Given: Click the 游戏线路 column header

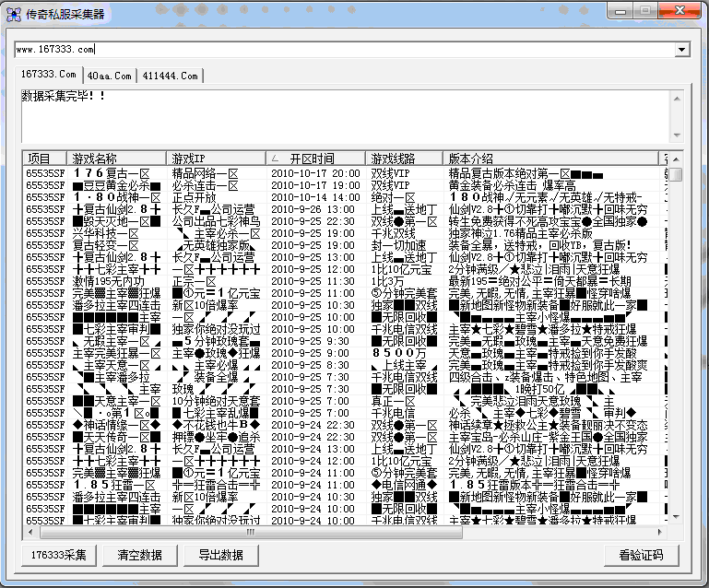Looking at the screenshot, I should click(404, 159).
